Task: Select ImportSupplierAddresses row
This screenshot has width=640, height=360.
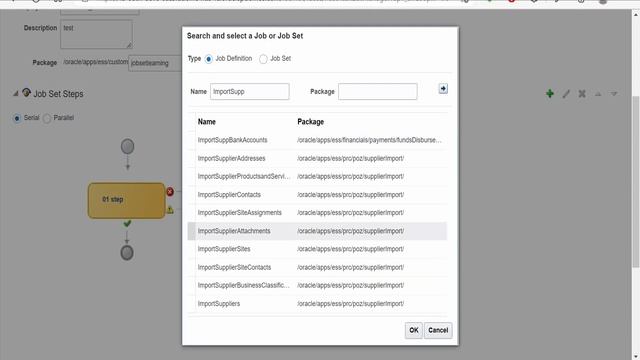Action: (317, 158)
